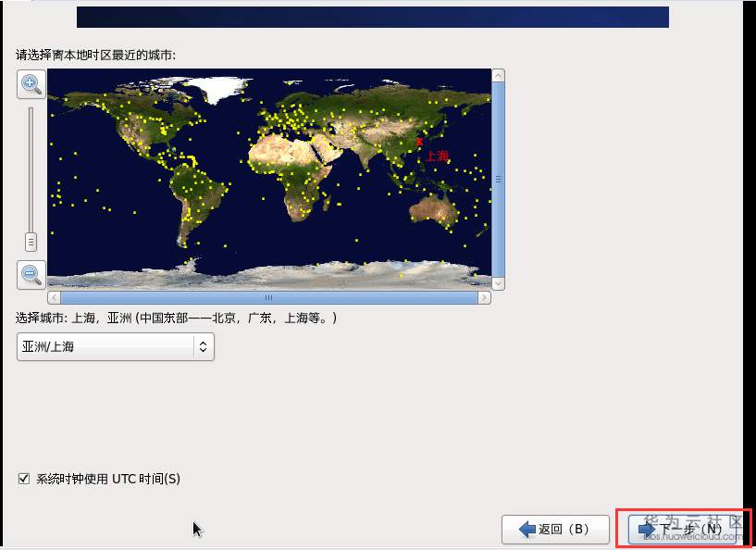The image size is (756, 550).
Task: Toggle system clock uses UTC checkbox
Action: point(24,479)
